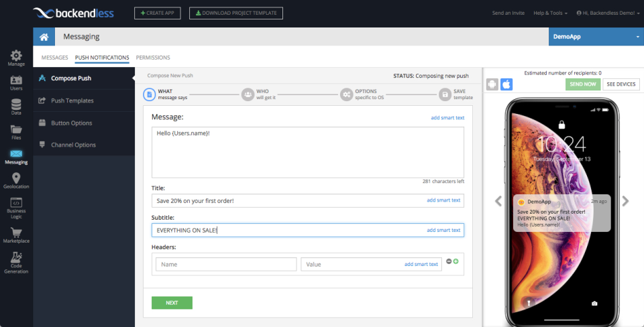Click the '281 characters left' counter text
This screenshot has width=644, height=327.
[x=443, y=182]
